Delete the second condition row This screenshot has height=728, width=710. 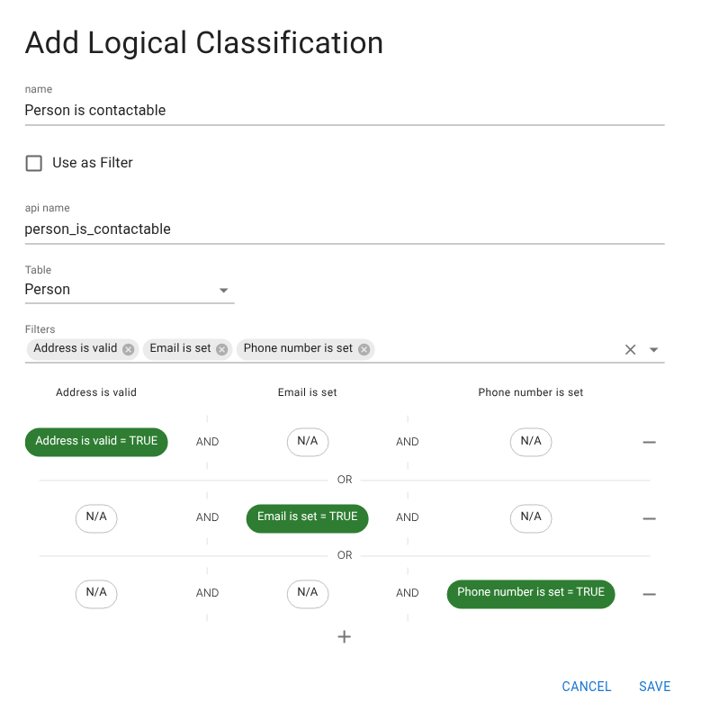tap(649, 518)
